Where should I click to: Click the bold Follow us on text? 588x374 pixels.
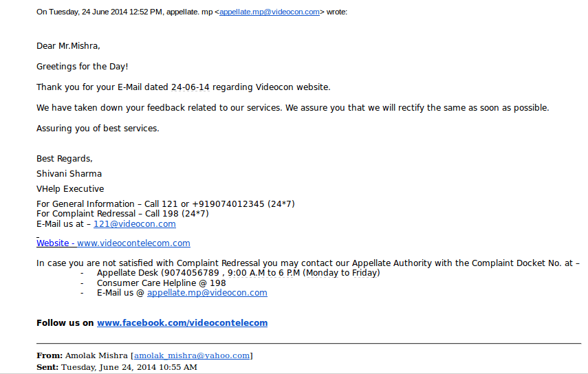point(65,323)
